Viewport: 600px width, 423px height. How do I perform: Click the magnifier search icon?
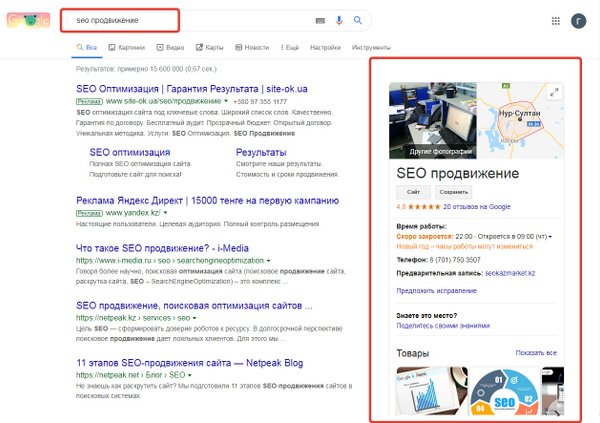pos(357,20)
